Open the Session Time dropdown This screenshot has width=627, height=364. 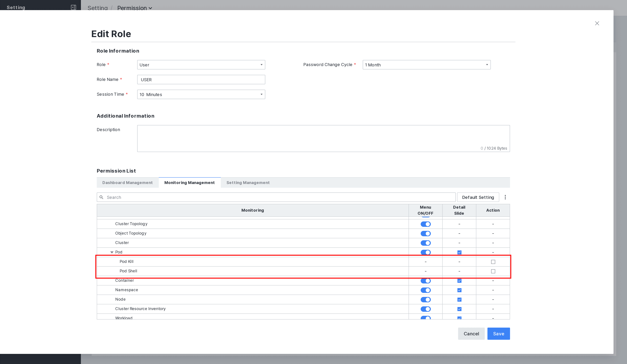(201, 94)
